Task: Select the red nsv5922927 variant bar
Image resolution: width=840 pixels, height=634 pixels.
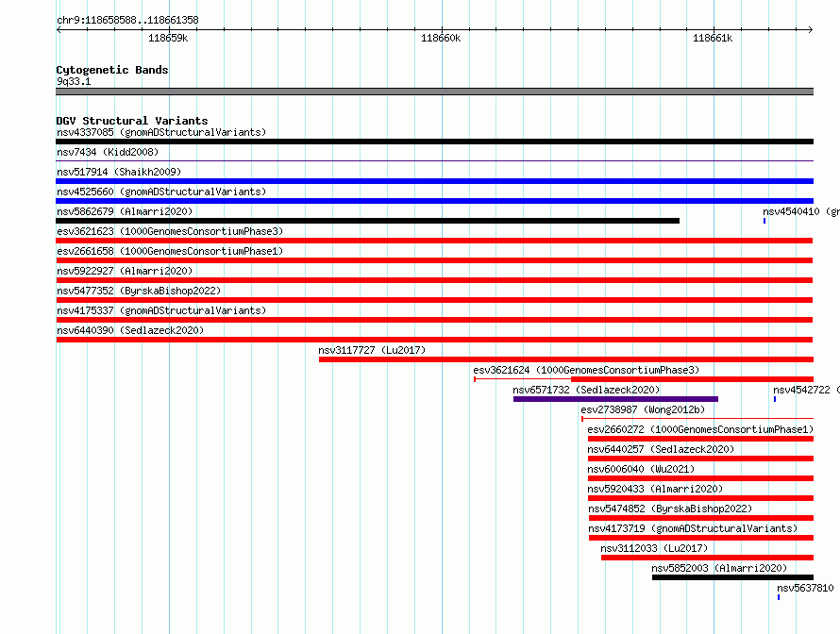Action: pos(434,280)
